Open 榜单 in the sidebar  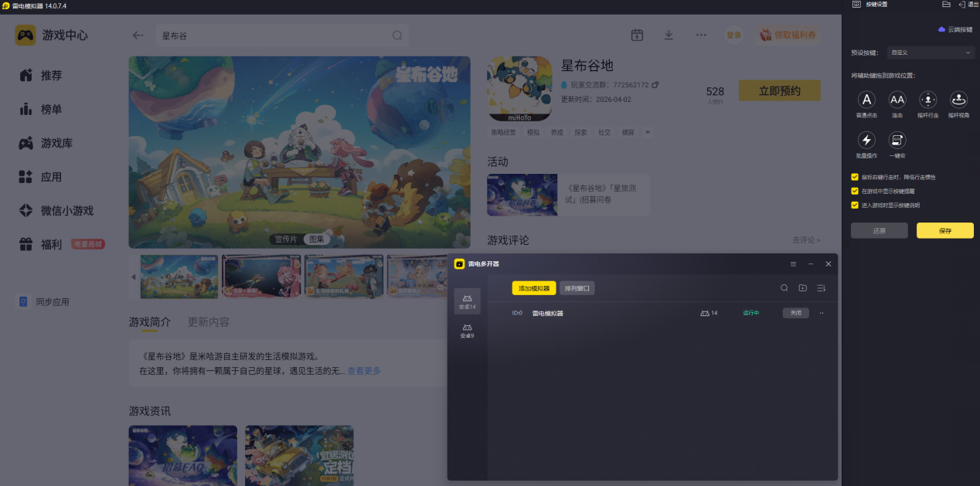pyautogui.click(x=51, y=110)
